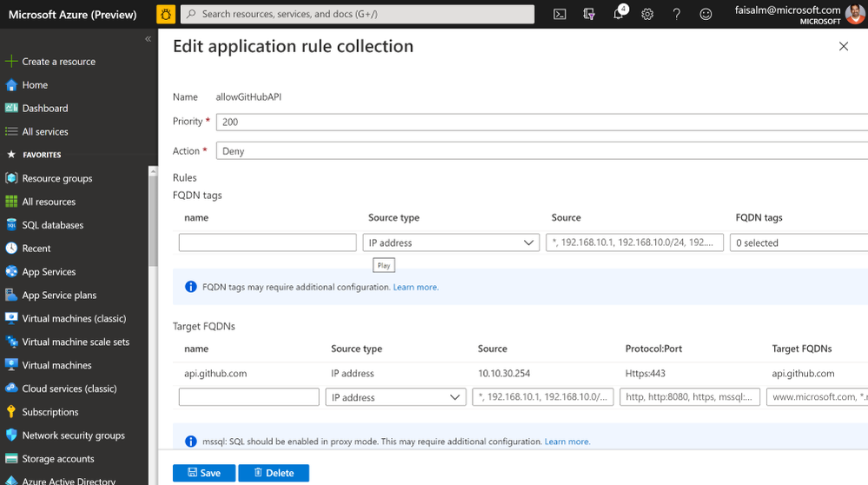Screen dimensions: 868x485
Task: Open Cloud Shell from top bar
Action: (x=560, y=15)
